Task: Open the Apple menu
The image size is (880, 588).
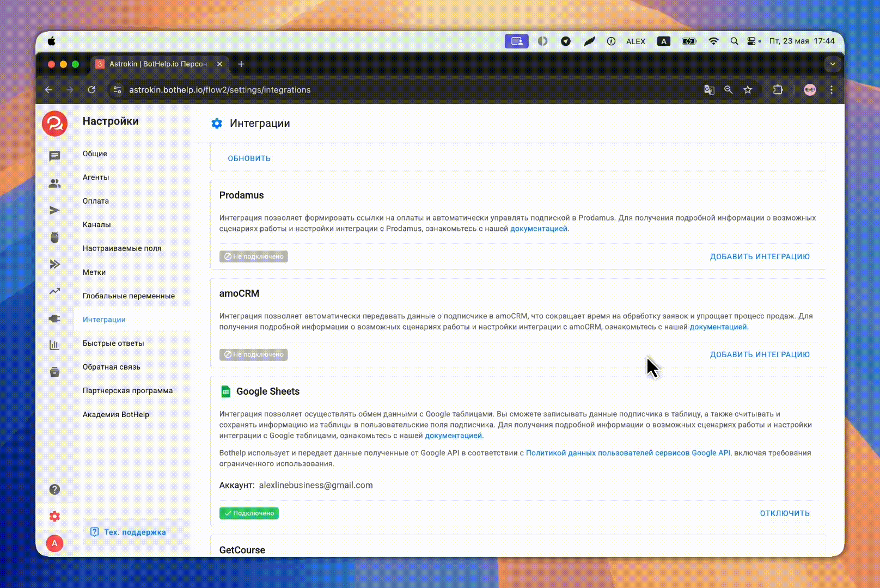Action: (x=52, y=41)
